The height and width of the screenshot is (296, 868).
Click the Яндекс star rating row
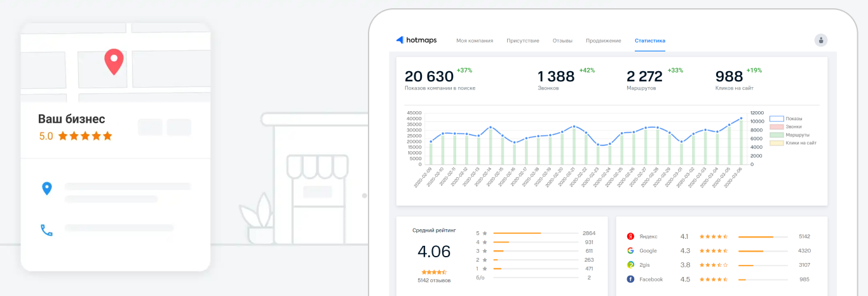tap(714, 236)
